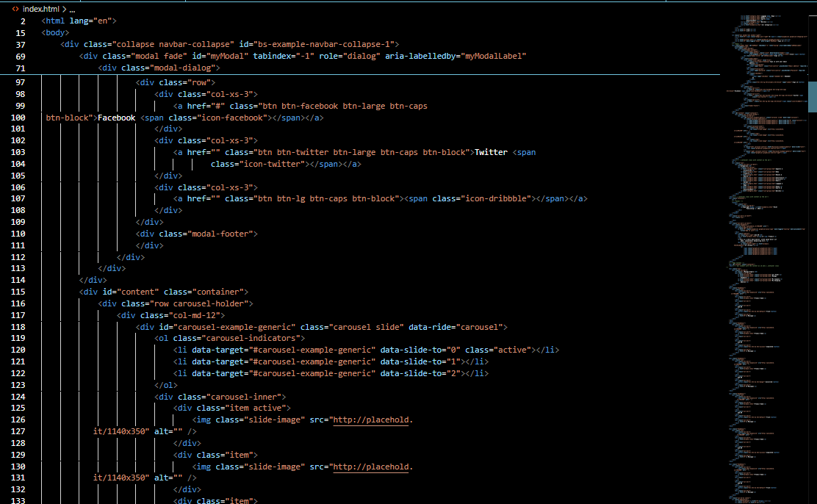817x504 pixels.
Task: Open the placehold link on line 130
Action: pos(372,467)
